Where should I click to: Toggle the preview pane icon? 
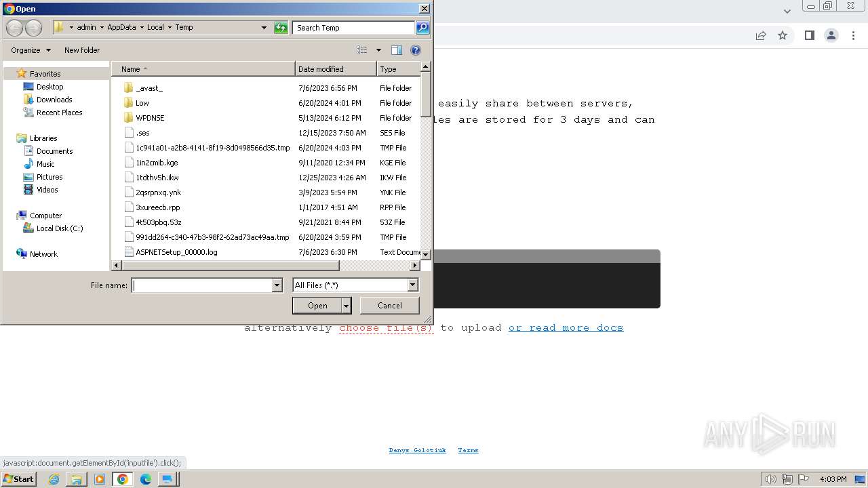397,50
